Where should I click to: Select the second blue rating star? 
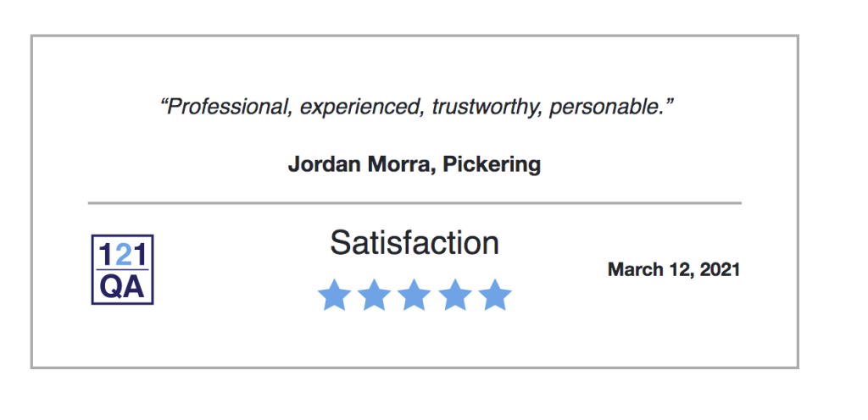374,295
